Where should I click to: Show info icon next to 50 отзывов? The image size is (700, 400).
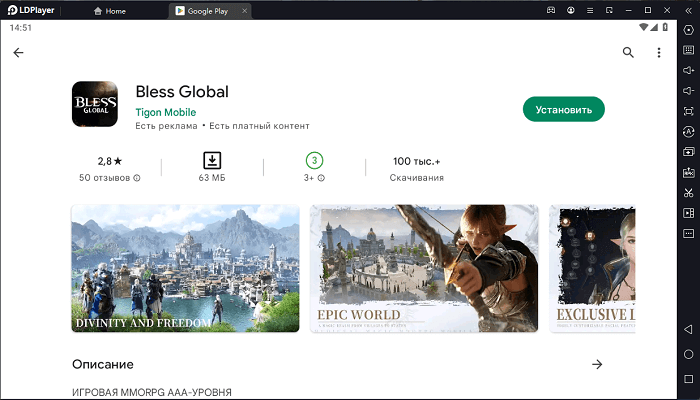137,178
